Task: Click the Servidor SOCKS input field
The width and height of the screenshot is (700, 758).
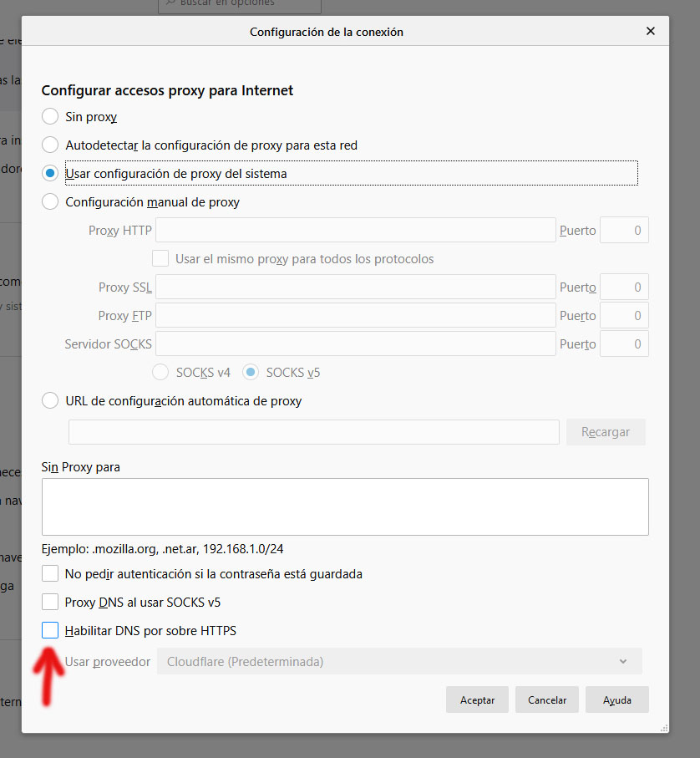Action: tap(355, 344)
